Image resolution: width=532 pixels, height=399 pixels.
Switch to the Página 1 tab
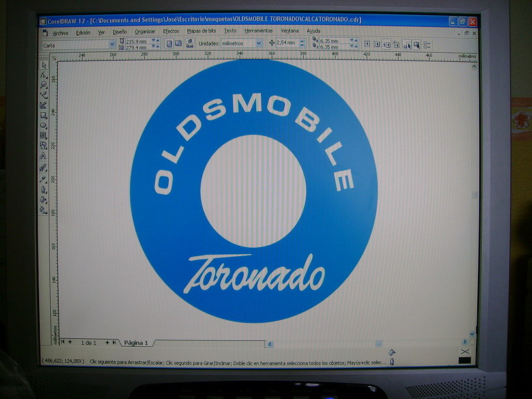[x=136, y=343]
